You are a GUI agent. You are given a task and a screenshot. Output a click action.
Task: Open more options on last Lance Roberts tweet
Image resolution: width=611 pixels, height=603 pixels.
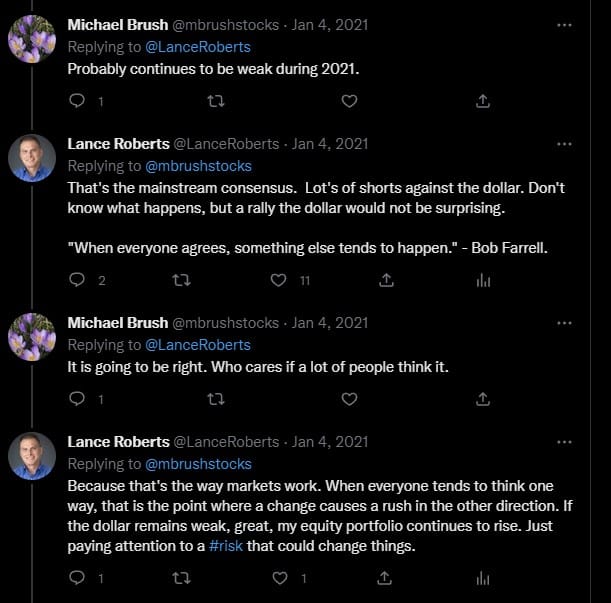[564, 442]
